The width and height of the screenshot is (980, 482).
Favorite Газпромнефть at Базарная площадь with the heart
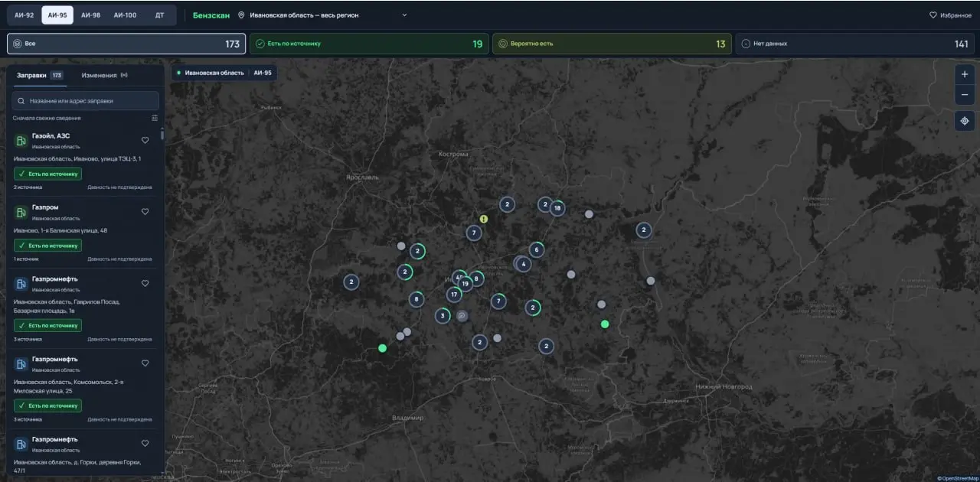click(x=145, y=283)
